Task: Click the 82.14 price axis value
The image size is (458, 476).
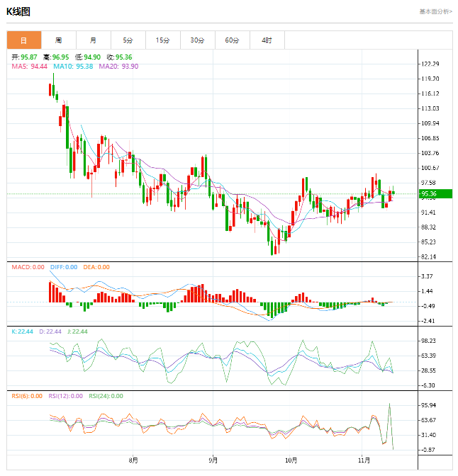Action: [428, 257]
